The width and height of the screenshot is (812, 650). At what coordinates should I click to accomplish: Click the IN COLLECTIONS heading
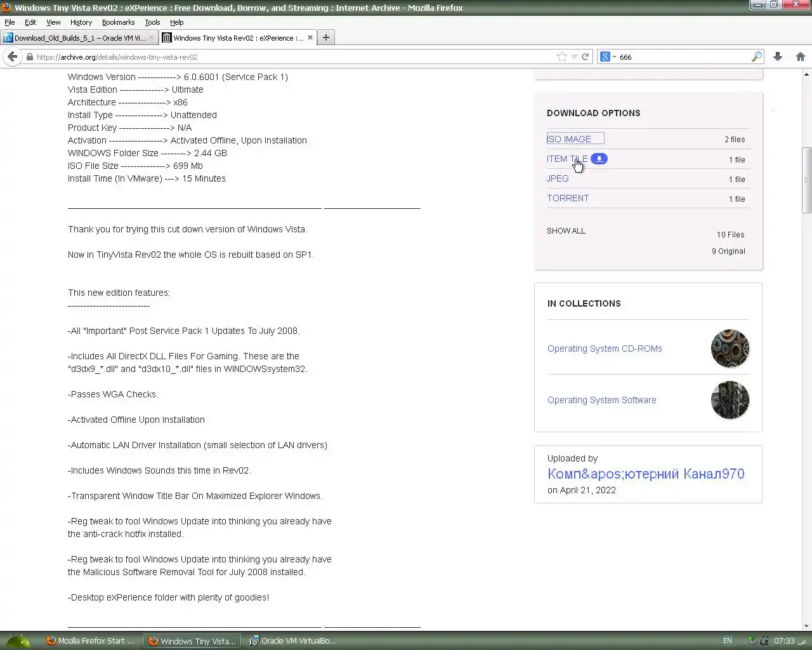(584, 303)
